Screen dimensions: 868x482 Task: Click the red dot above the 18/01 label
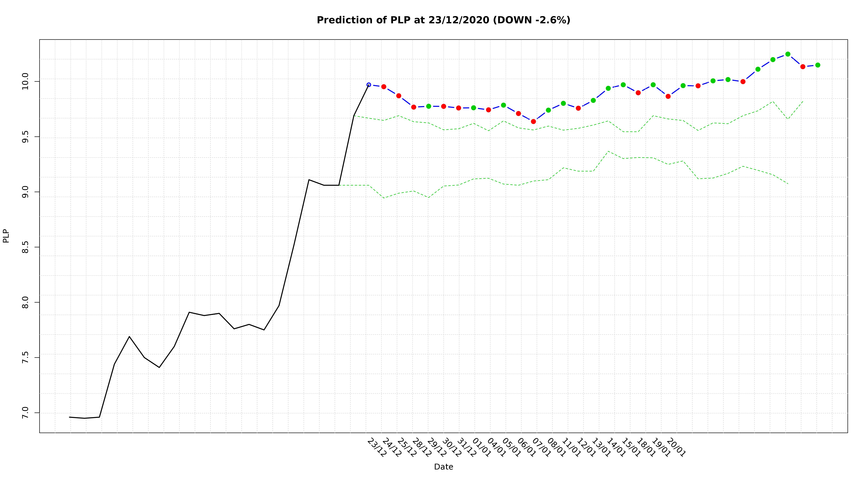(638, 93)
